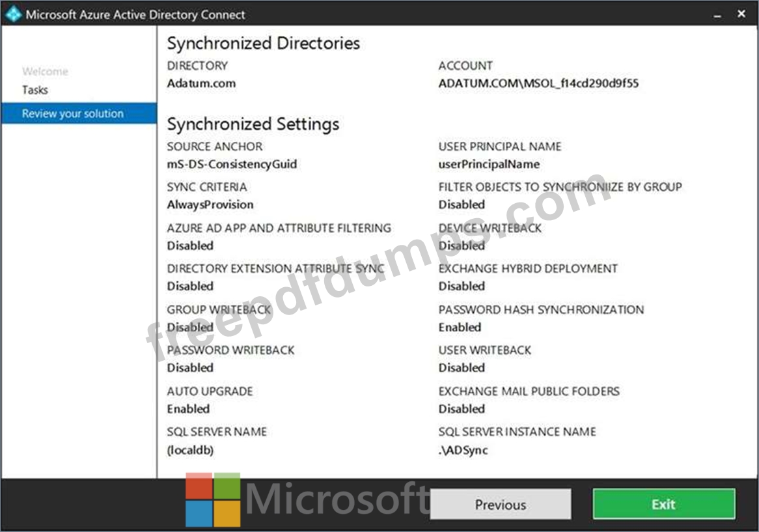Select Disabled under Exchange Mail Public Folders
759x532 pixels.
coord(462,409)
